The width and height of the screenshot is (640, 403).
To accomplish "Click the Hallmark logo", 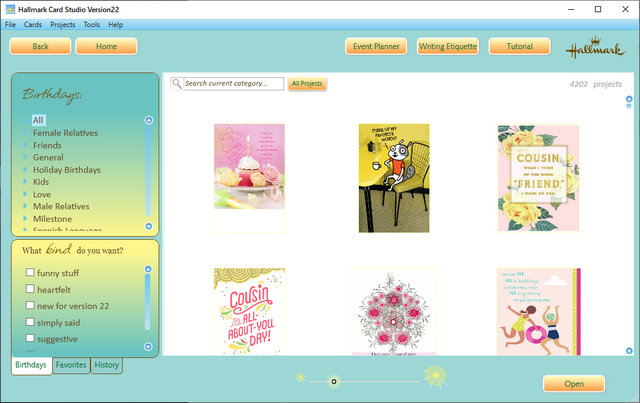I will point(595,47).
